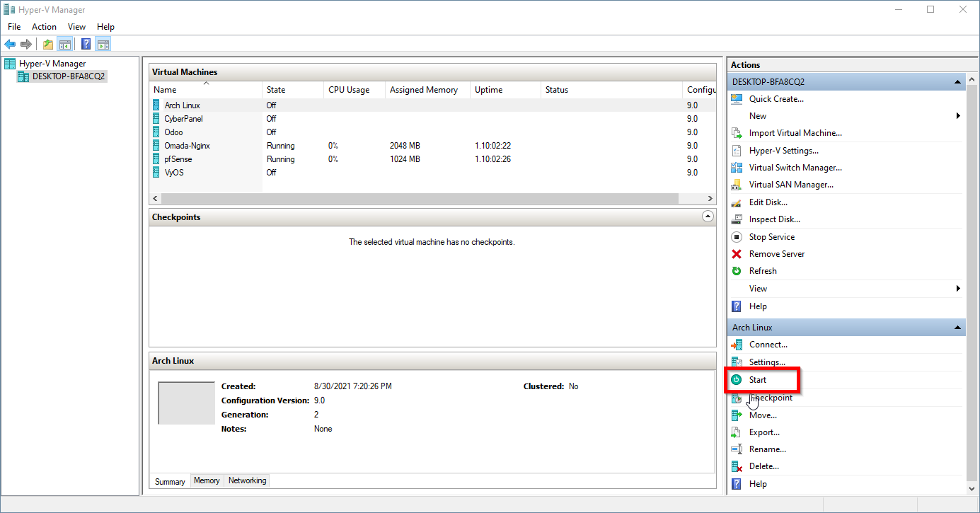Select the pfSense virtual machine row
This screenshot has width=980, height=513.
178,159
